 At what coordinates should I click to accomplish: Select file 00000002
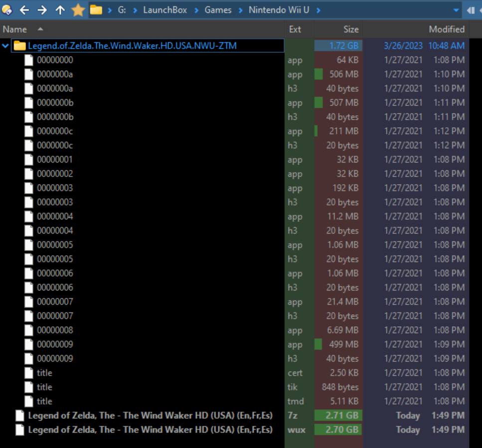55,174
